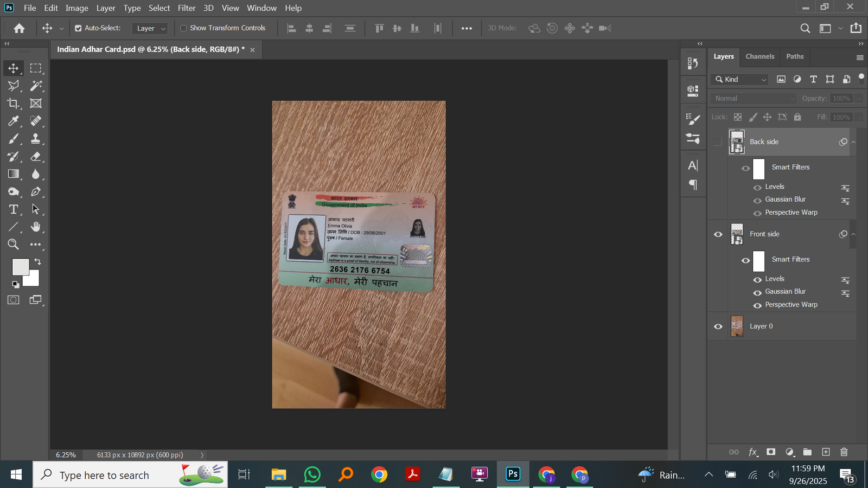Viewport: 868px width, 488px height.
Task: Enable Show Transform Controls checkbox
Action: 183,28
